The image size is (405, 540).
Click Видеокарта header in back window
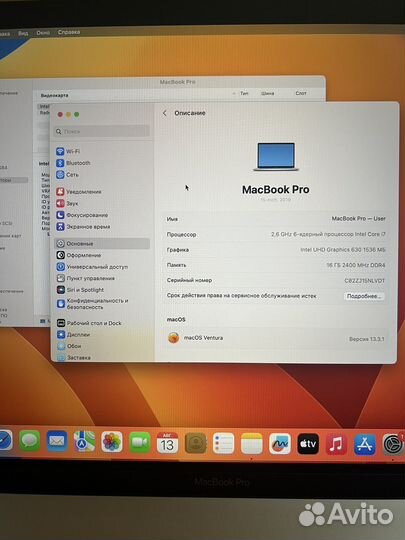coord(54,95)
